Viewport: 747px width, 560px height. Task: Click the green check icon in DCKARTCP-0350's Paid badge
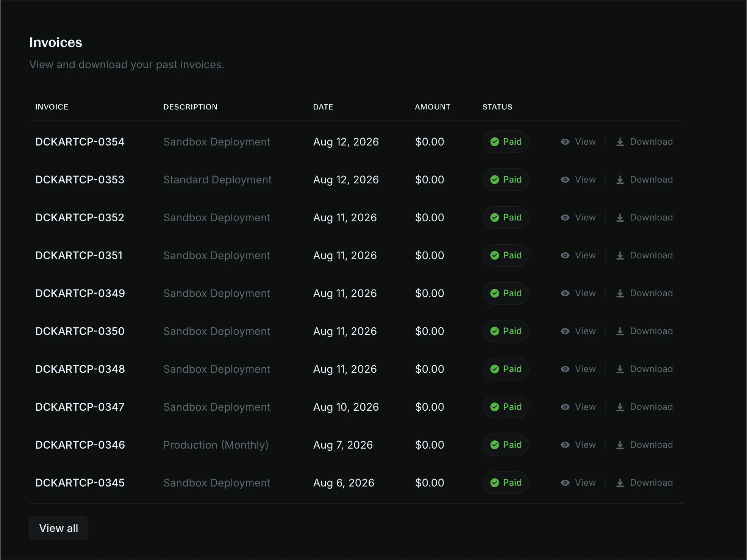pyautogui.click(x=495, y=331)
